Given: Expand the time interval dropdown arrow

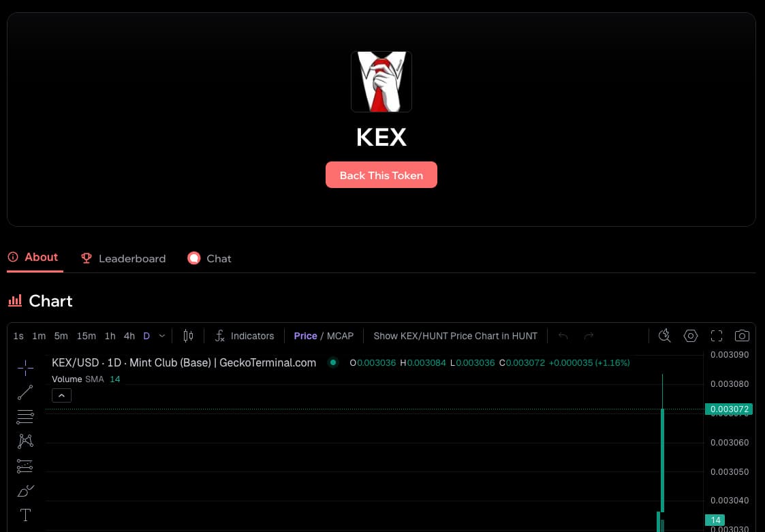Looking at the screenshot, I should (x=162, y=336).
